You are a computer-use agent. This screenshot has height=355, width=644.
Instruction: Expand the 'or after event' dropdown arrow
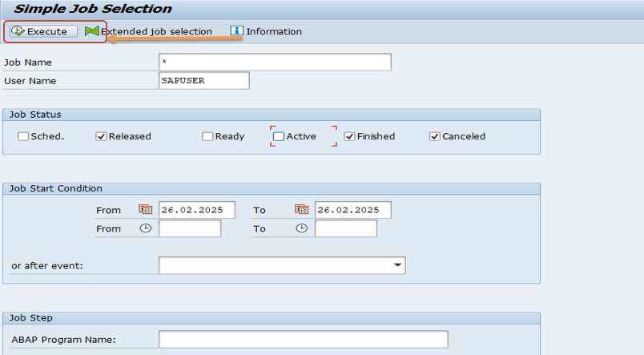[x=397, y=265]
